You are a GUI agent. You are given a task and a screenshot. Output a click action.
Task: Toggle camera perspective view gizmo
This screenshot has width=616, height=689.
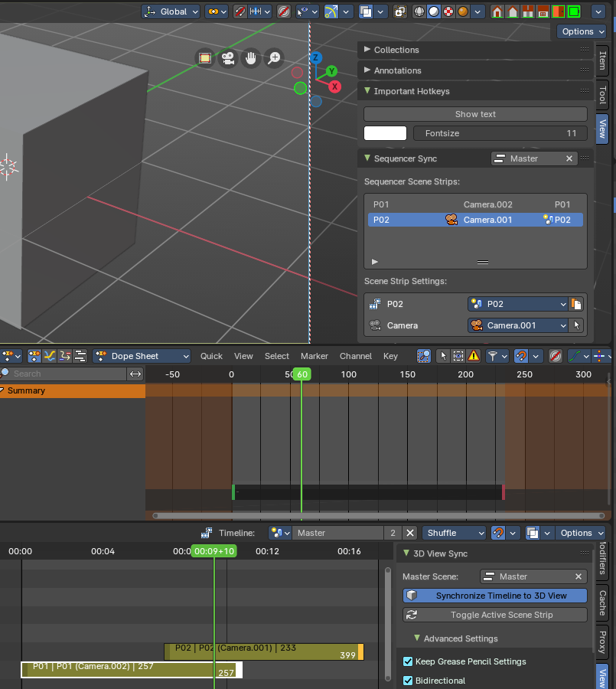click(x=227, y=58)
